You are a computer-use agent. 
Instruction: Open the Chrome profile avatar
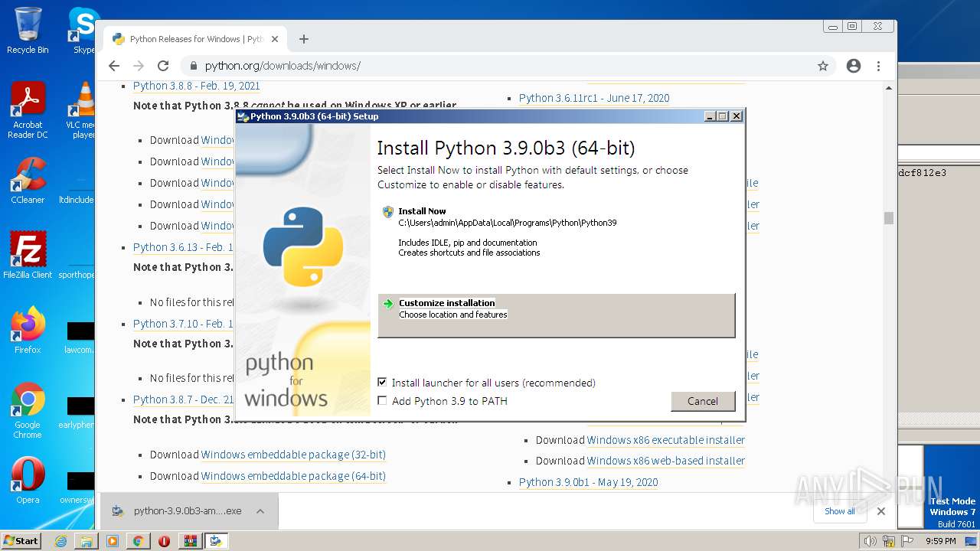(854, 66)
